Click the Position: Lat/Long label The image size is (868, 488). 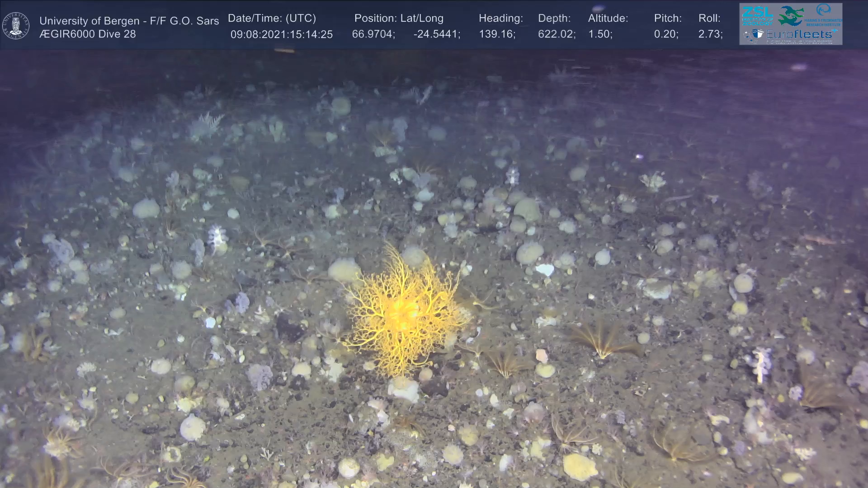(x=398, y=18)
